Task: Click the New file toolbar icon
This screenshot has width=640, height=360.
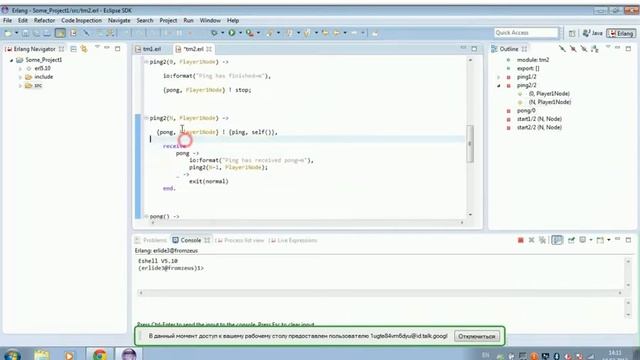Action: coord(8,33)
